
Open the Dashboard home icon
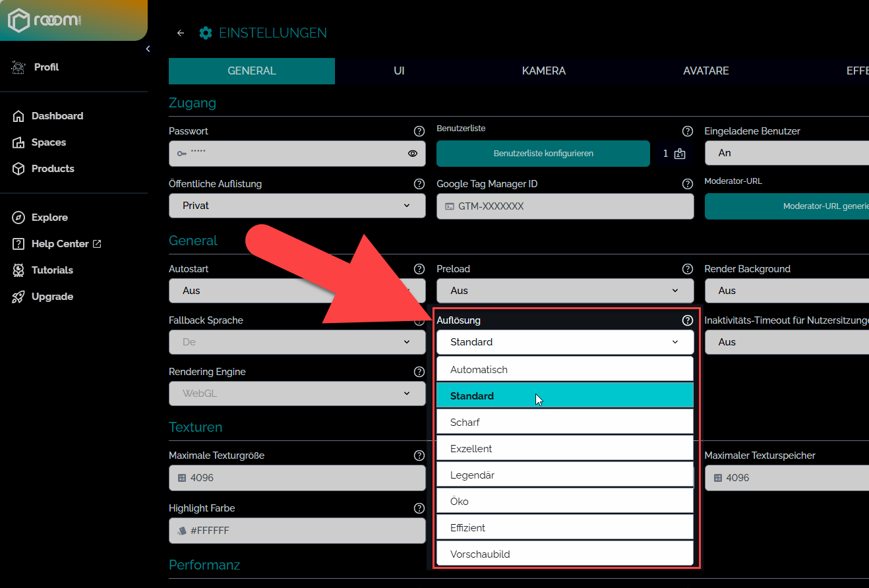tap(18, 116)
